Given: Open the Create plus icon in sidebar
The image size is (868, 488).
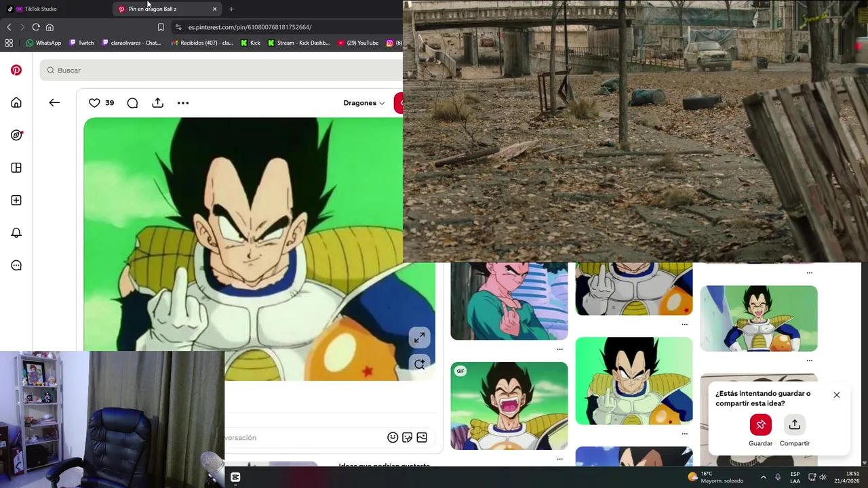Looking at the screenshot, I should pos(16,200).
